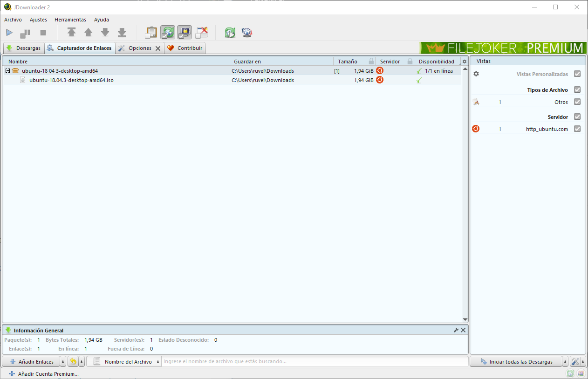This screenshot has width=588, height=379.
Task: Click lock icon in Tamaño column header
Action: tap(371, 62)
